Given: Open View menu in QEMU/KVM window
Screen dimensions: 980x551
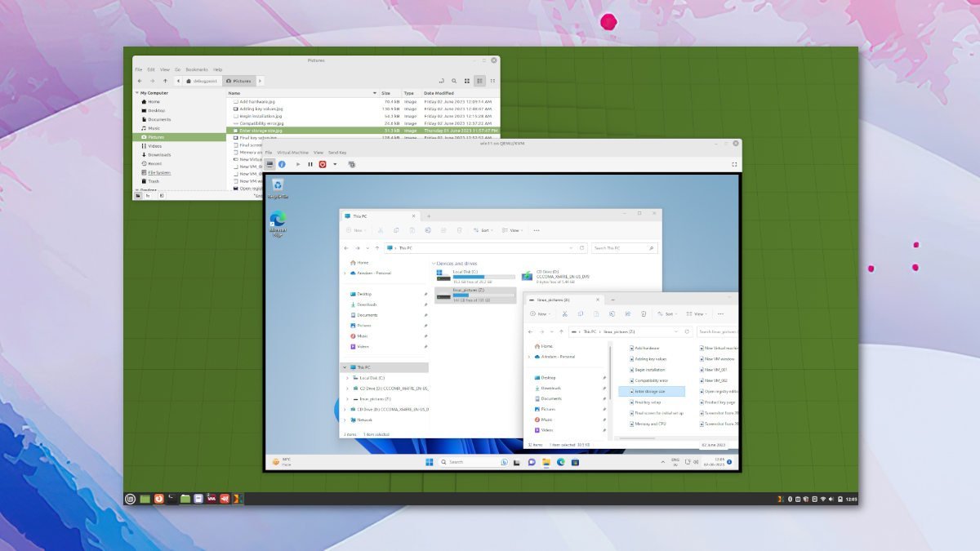Looking at the screenshot, I should point(318,153).
